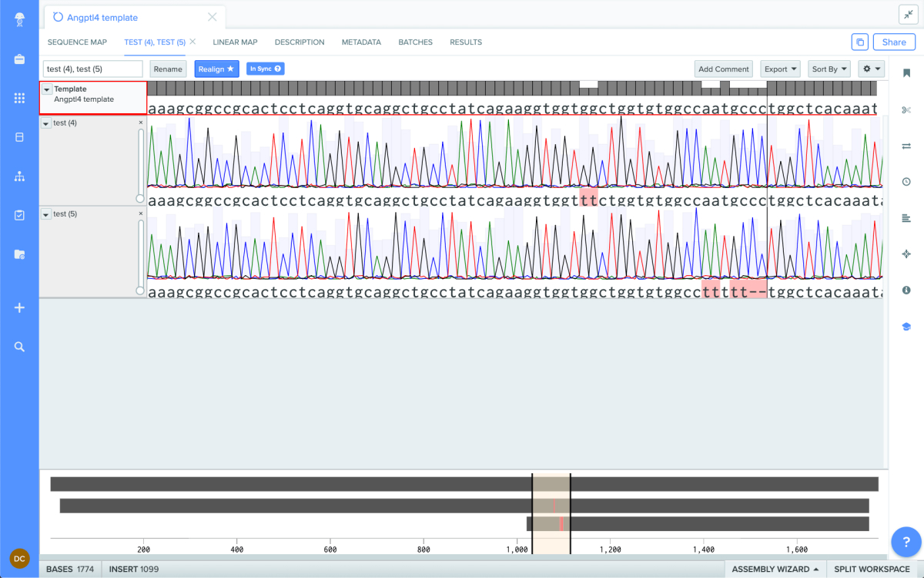924x578 pixels.
Task: Open the scissors digest tool in right sidebar
Action: (906, 110)
